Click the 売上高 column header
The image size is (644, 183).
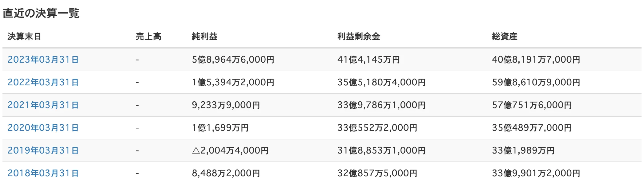pos(148,37)
